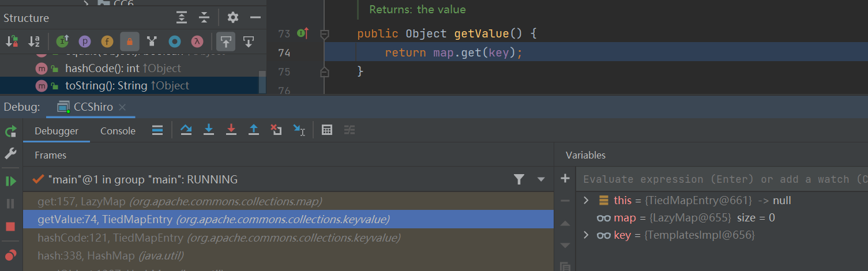This screenshot has height=271, width=868.
Task: Click the Rerun CCShiro icon
Action: click(10, 131)
